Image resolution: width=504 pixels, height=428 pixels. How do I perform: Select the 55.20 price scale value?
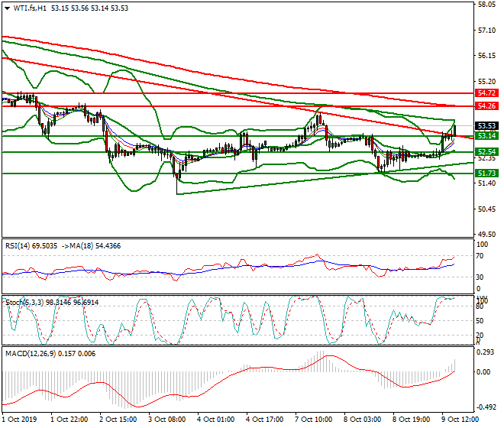(486, 81)
